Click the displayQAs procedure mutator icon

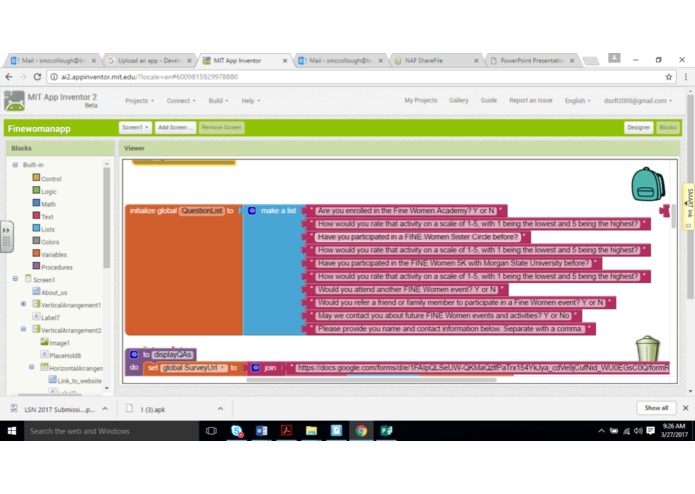(x=134, y=354)
